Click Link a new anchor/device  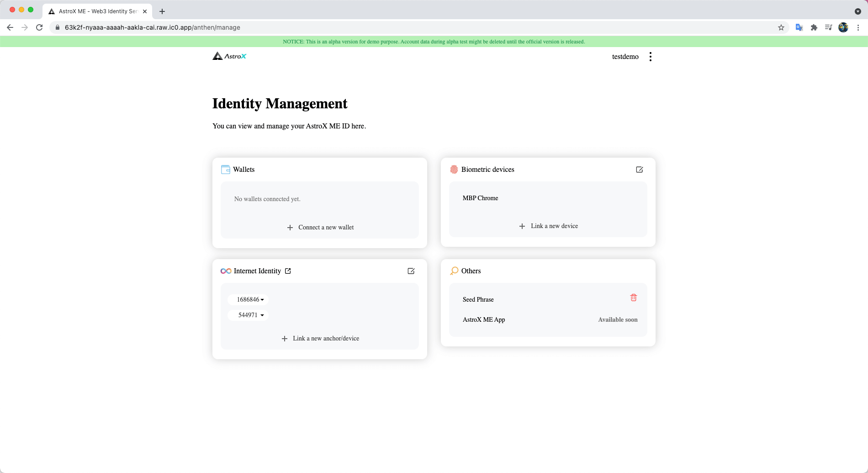[320, 339]
